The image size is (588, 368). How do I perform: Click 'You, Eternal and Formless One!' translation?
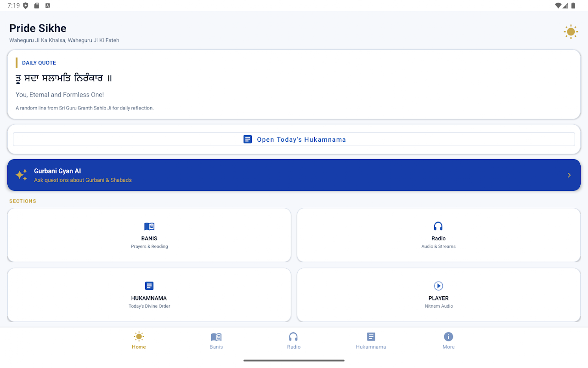60,95
